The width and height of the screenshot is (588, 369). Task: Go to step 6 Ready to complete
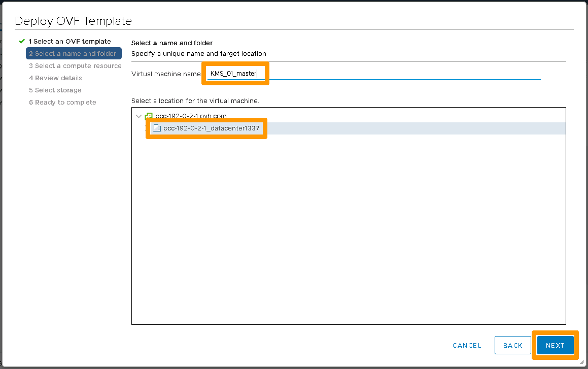click(62, 102)
